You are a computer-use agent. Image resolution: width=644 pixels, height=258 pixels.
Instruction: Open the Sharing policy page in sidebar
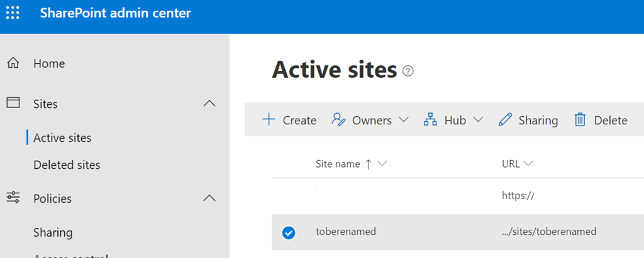(53, 232)
